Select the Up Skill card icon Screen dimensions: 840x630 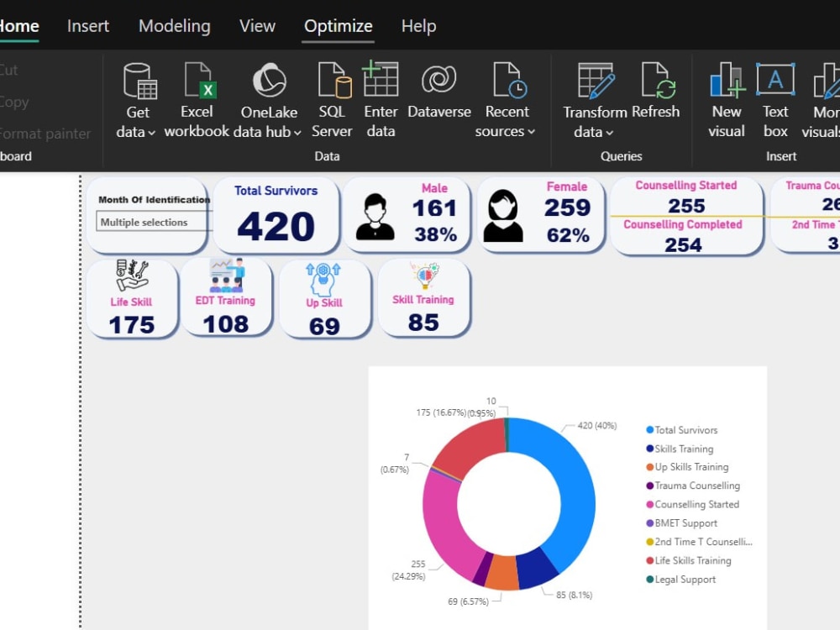click(x=323, y=280)
